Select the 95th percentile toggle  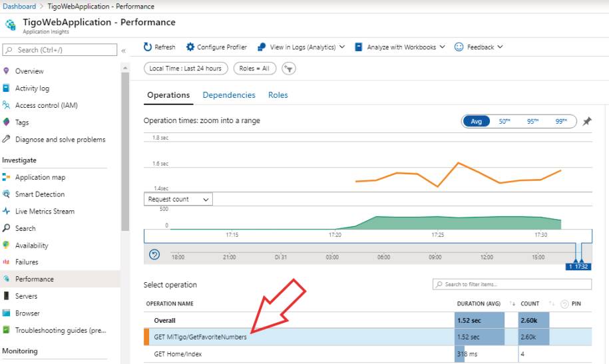coord(532,122)
